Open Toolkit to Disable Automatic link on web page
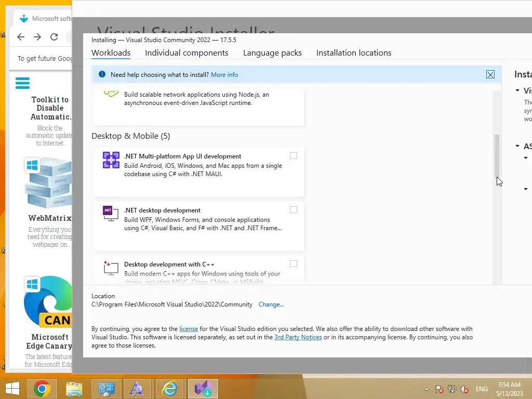The height and width of the screenshot is (399, 532). (50, 108)
